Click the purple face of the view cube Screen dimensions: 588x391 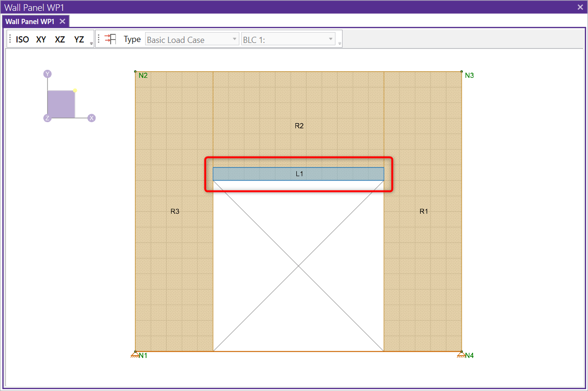(61, 104)
